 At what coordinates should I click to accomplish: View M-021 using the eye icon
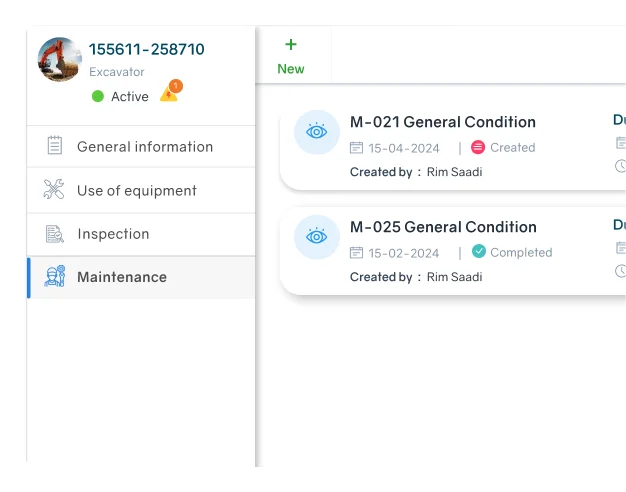click(317, 132)
